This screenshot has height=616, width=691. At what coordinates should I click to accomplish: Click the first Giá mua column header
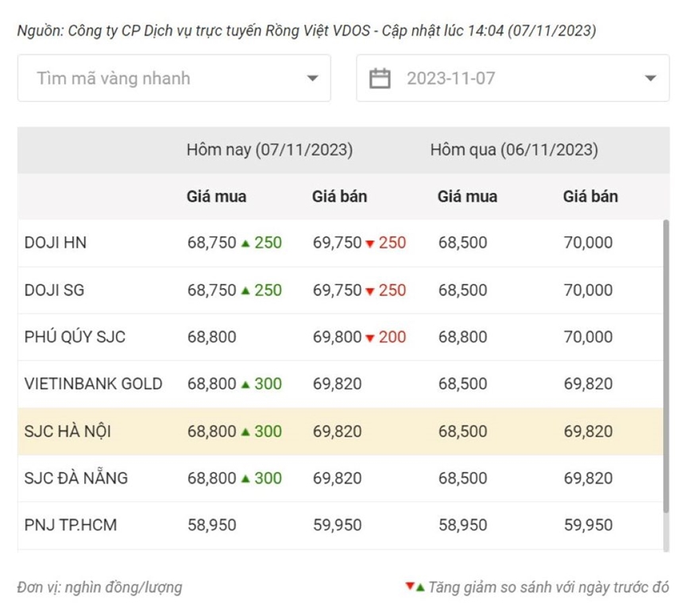[x=216, y=196]
